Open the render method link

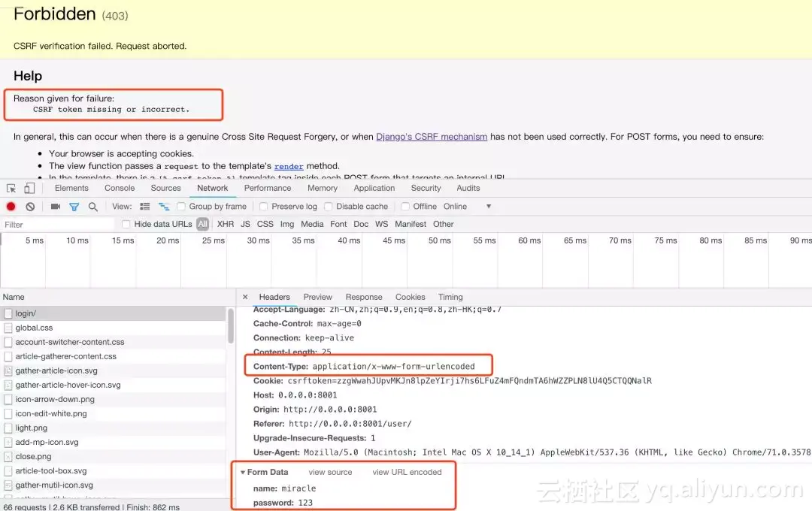[x=289, y=166]
